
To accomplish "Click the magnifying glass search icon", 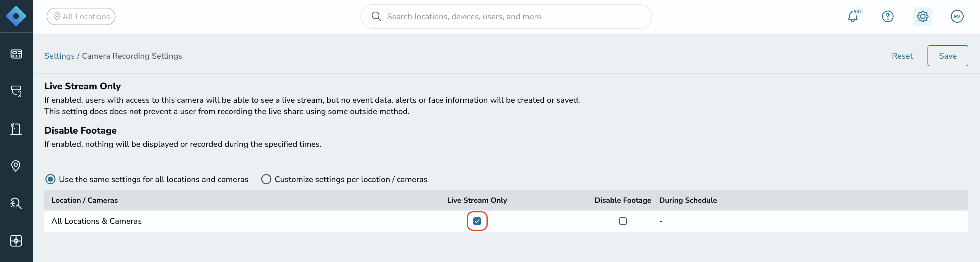I will 376,16.
